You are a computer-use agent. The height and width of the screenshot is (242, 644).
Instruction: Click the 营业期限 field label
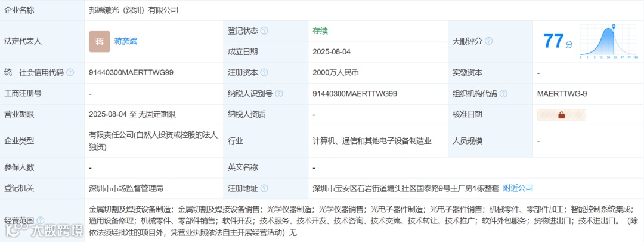point(19,114)
